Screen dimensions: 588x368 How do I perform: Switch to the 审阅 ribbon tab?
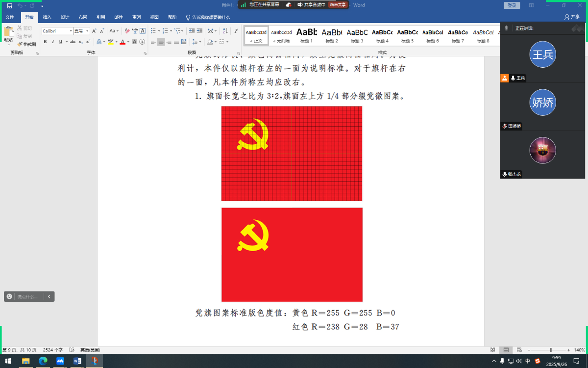click(x=137, y=17)
